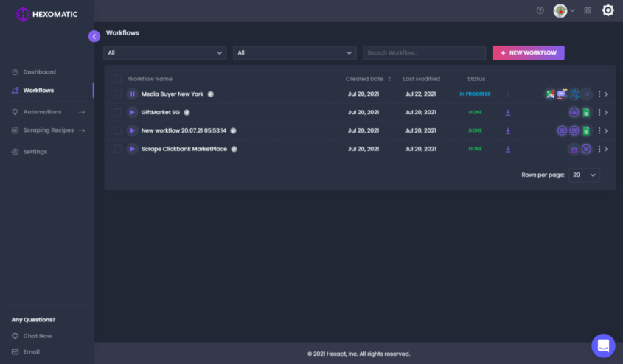Open the Rows per page dropdown
Viewport: 623px width, 364px height.
coord(584,175)
